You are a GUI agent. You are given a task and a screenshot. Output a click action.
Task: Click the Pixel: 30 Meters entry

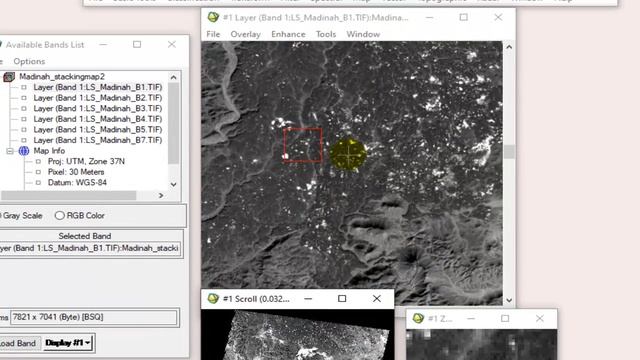point(76,172)
